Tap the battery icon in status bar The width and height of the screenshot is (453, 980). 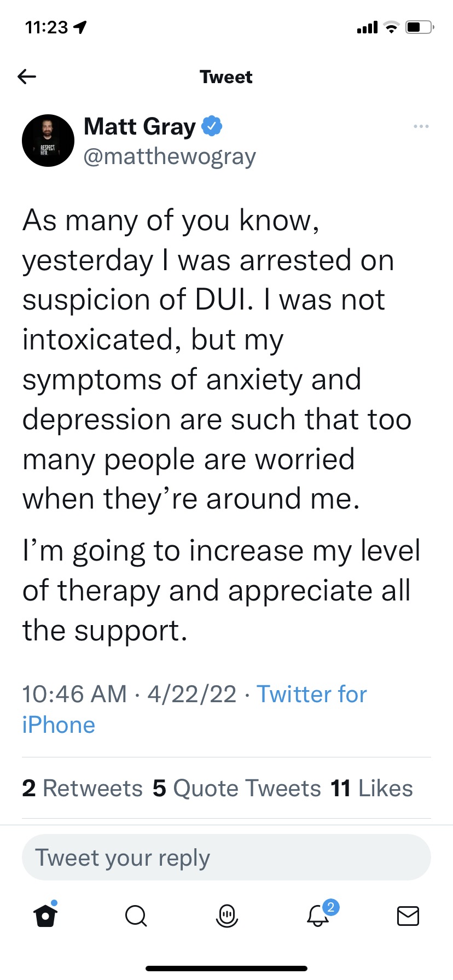coord(419,27)
